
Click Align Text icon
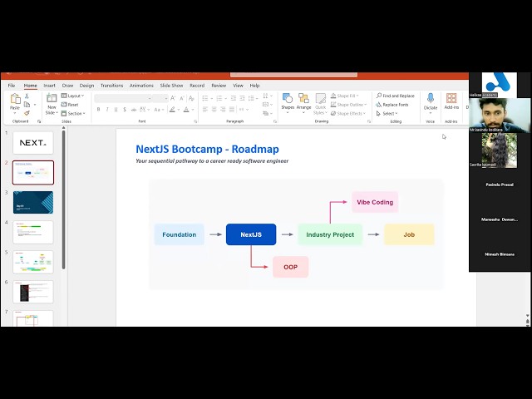coord(268,105)
